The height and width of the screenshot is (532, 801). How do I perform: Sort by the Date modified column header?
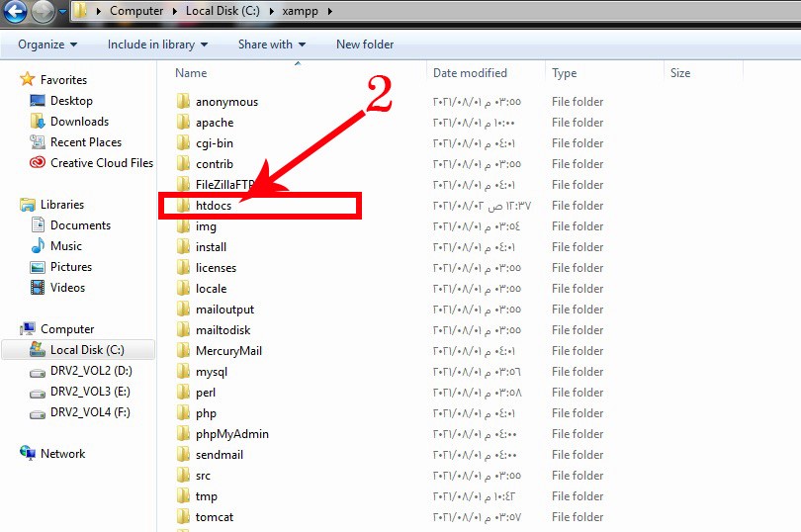[x=470, y=73]
